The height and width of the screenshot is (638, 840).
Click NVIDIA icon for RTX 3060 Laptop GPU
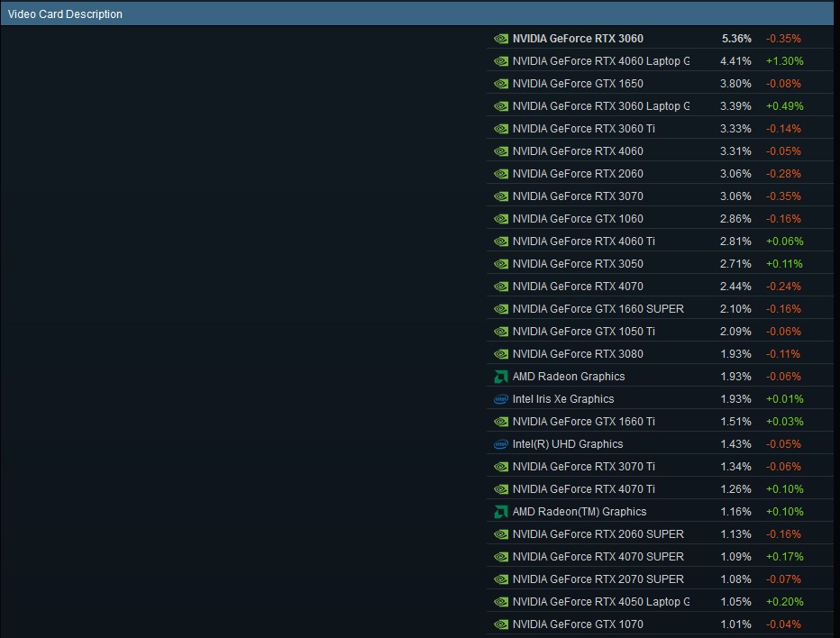coord(501,106)
